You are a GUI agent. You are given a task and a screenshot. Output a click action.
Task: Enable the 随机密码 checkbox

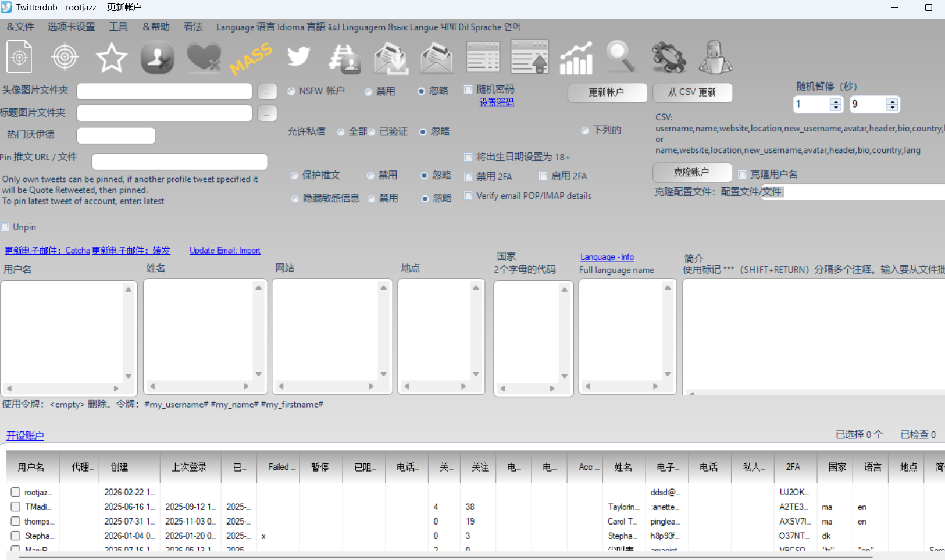point(468,90)
